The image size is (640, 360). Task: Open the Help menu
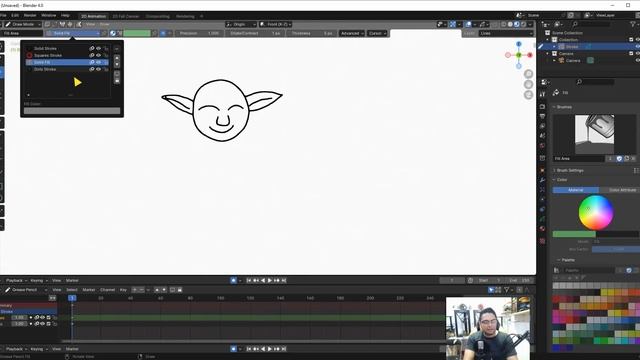click(65, 15)
